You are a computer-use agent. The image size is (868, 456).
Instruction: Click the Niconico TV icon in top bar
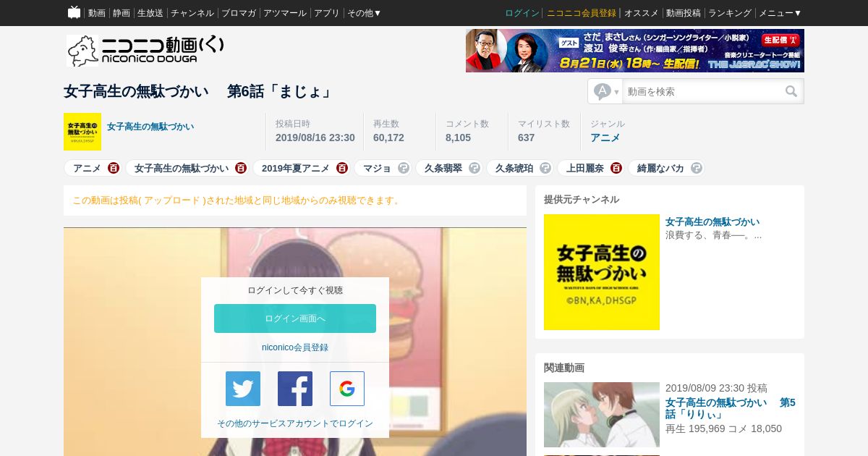tap(74, 12)
